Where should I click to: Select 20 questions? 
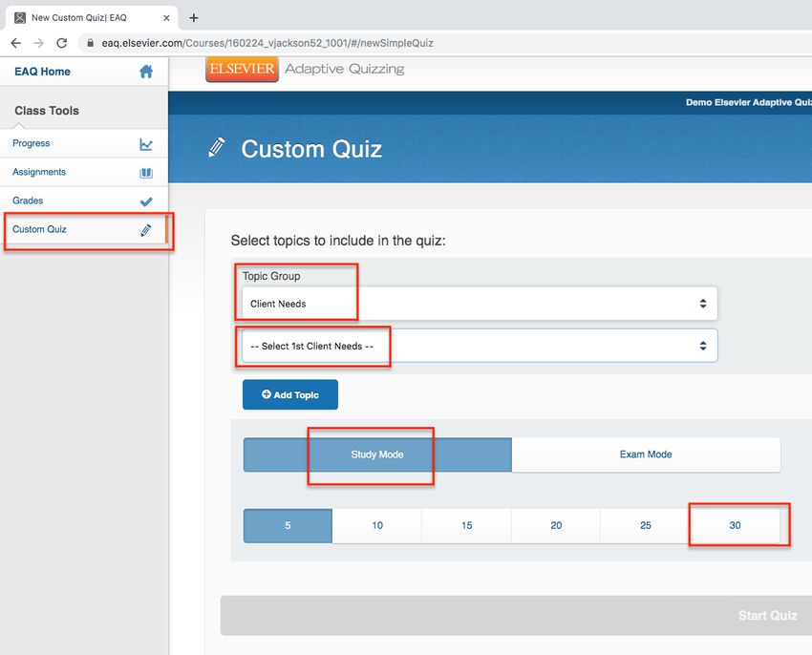click(556, 525)
